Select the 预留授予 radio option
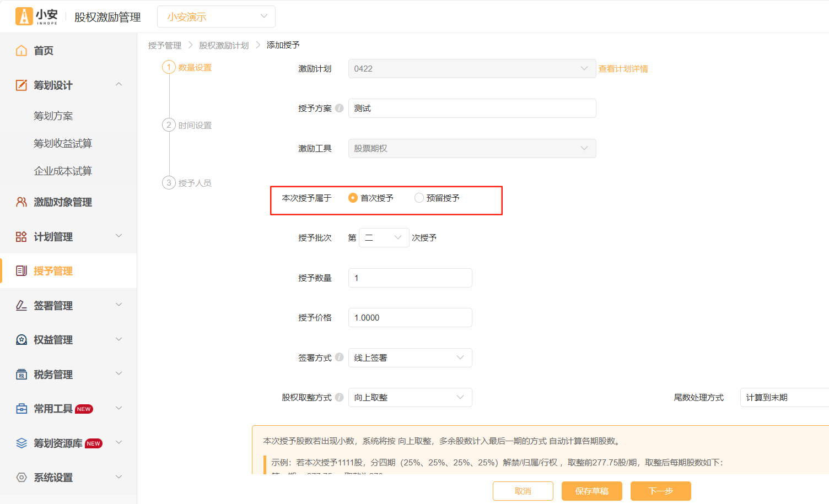The height and width of the screenshot is (504, 829). pos(419,198)
